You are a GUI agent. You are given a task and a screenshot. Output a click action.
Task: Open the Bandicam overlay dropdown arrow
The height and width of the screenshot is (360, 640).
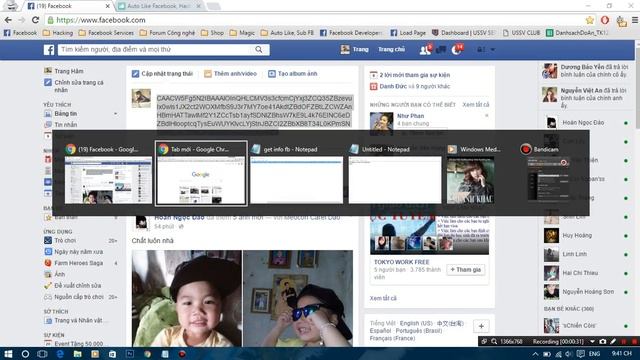(x=593, y=341)
